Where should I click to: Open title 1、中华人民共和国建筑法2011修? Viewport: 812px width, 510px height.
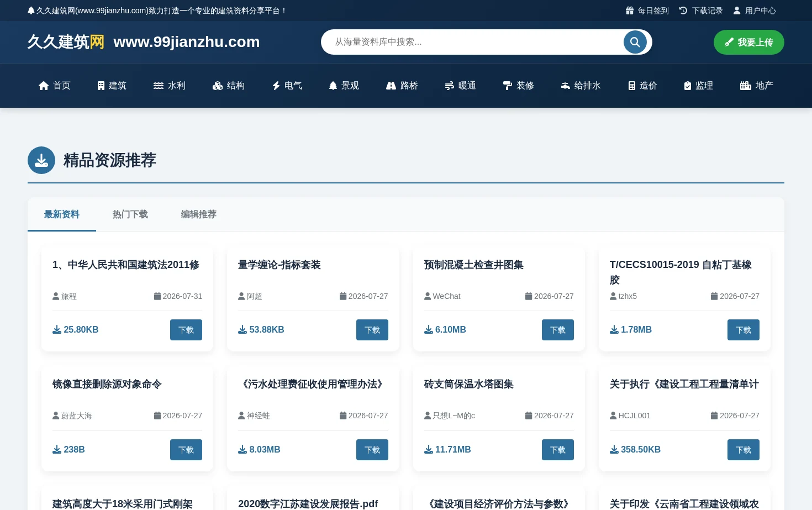tap(126, 265)
